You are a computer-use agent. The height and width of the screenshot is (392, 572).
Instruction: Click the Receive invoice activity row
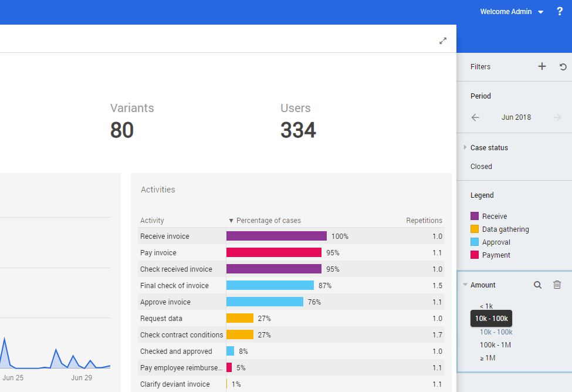point(165,236)
